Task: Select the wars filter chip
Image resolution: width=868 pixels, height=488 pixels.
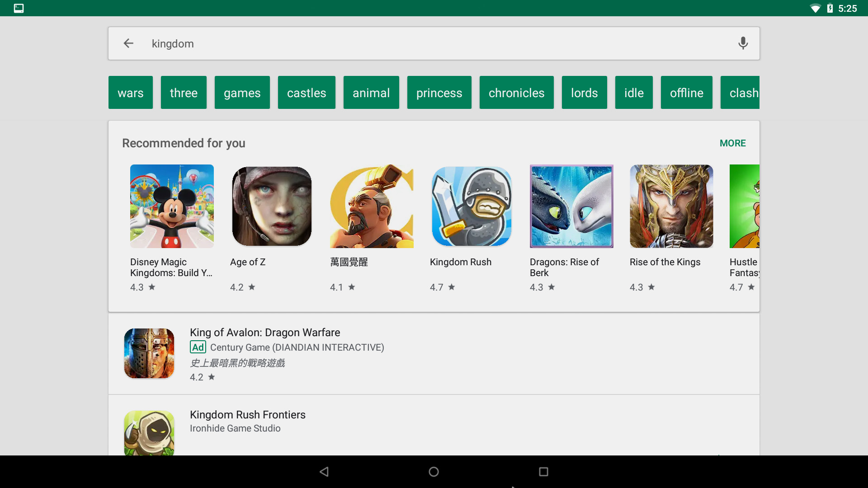Action: click(130, 92)
